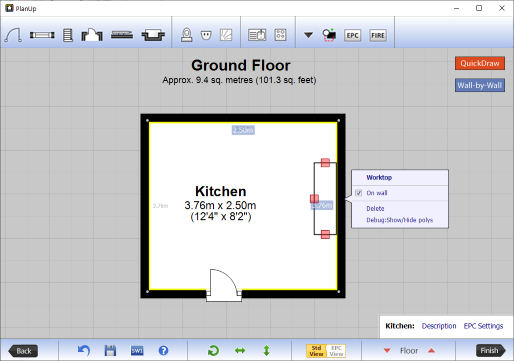Undo the last action
The height and width of the screenshot is (361, 514).
point(84,351)
